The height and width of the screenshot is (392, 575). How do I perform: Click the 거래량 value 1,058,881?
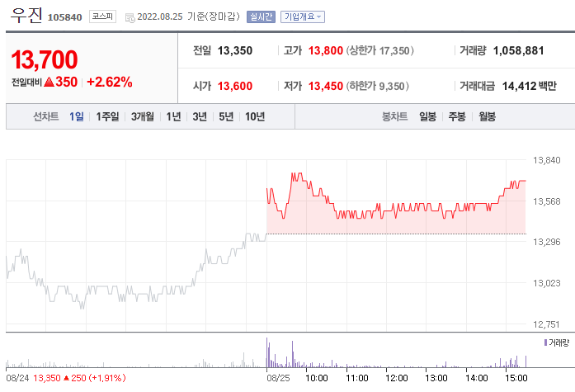pyautogui.click(x=519, y=50)
